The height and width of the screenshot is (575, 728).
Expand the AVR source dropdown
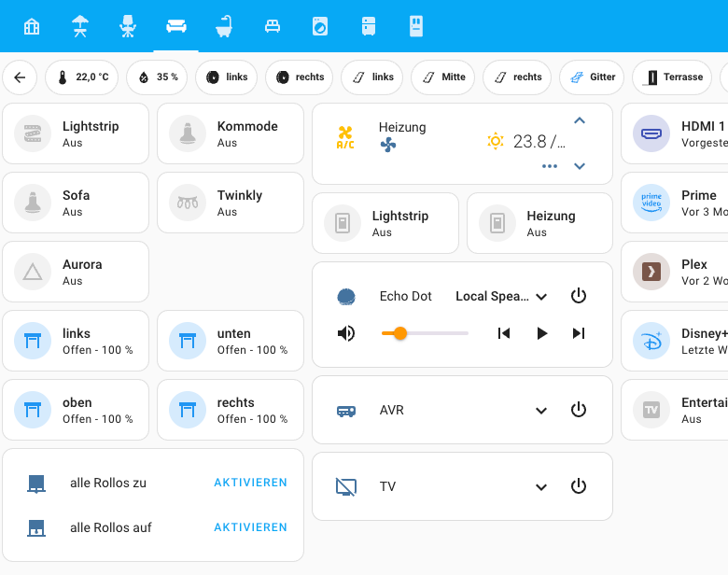[x=540, y=410]
